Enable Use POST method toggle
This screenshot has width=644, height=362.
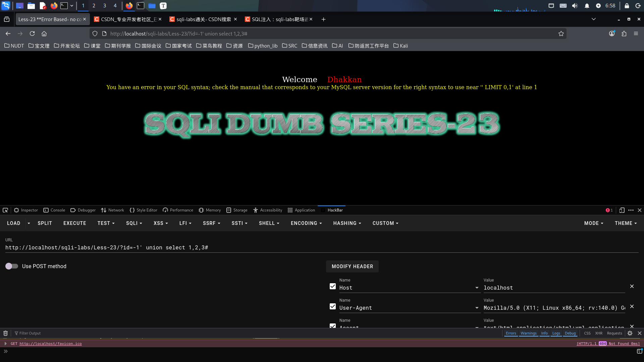pos(12,266)
